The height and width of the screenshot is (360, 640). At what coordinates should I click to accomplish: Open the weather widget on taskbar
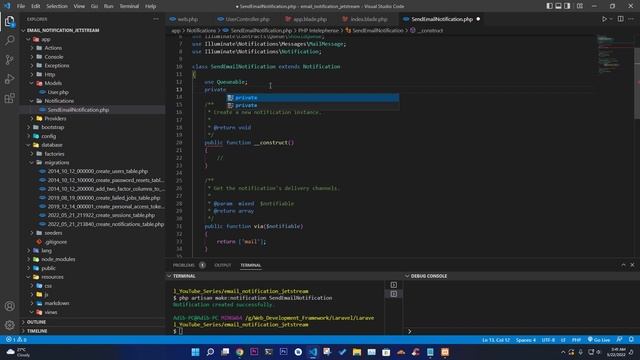[18, 352]
